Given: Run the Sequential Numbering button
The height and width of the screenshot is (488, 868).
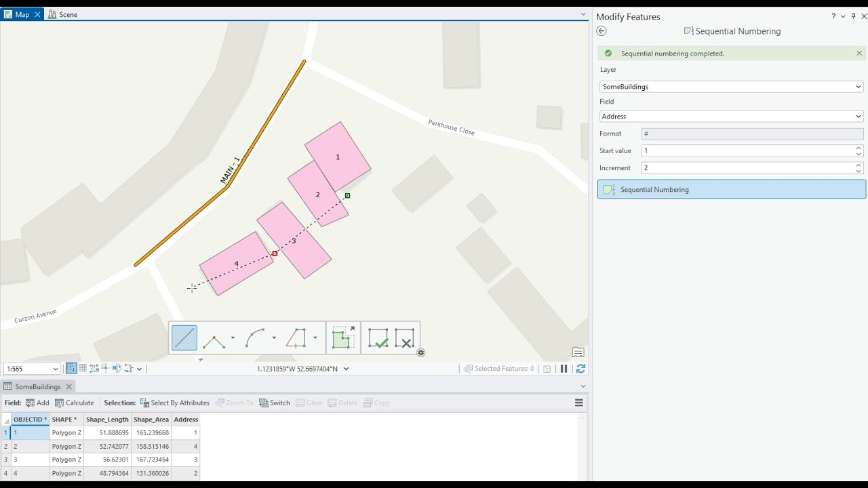Looking at the screenshot, I should (731, 189).
